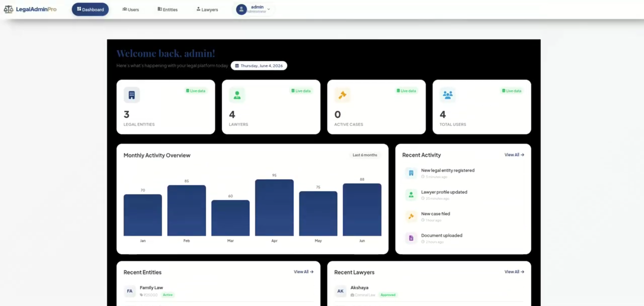Click the tag icon beside ₹25000
644x306 pixels.
coord(141,295)
